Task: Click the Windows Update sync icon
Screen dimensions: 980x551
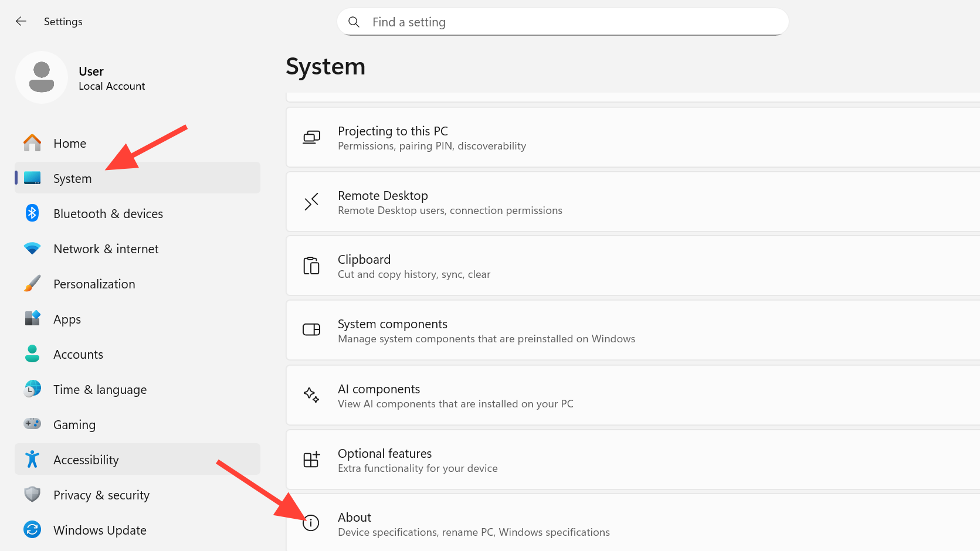Action: [x=32, y=530]
